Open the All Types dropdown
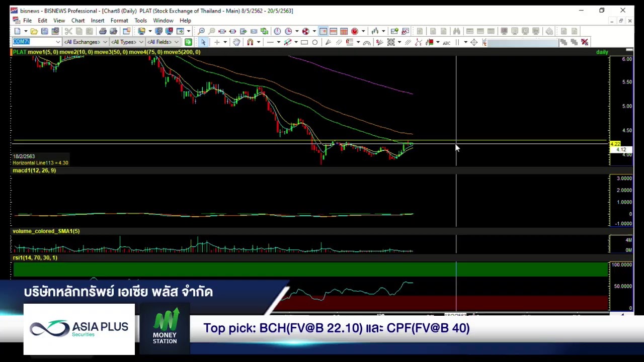The image size is (644, 362). (126, 42)
